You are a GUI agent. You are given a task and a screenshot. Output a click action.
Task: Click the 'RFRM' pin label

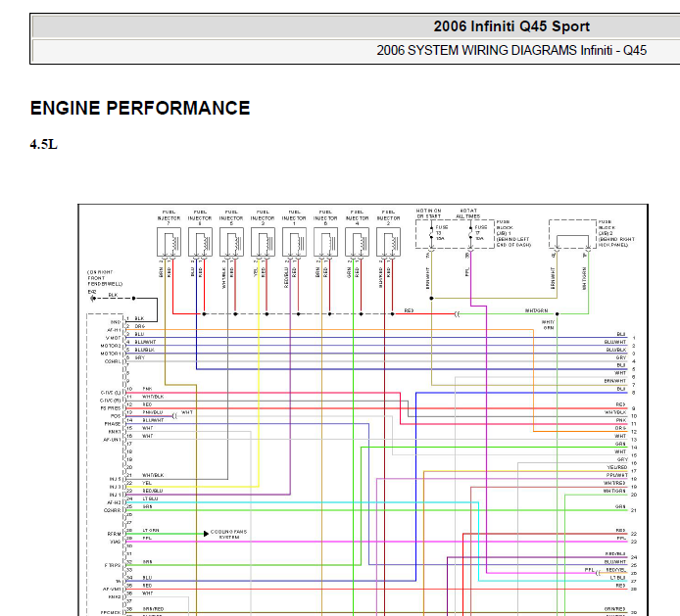point(115,534)
